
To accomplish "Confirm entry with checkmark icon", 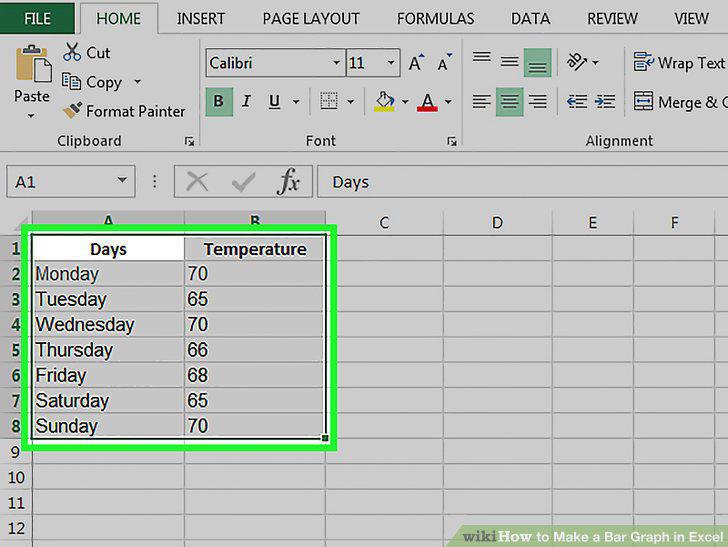I will (x=243, y=182).
